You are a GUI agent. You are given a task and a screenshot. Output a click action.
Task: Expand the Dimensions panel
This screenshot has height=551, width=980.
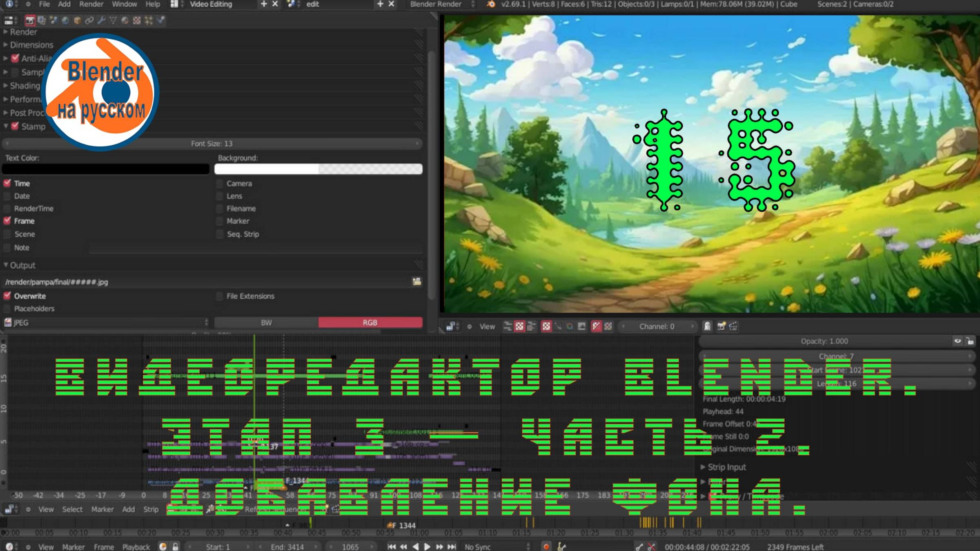pos(31,45)
